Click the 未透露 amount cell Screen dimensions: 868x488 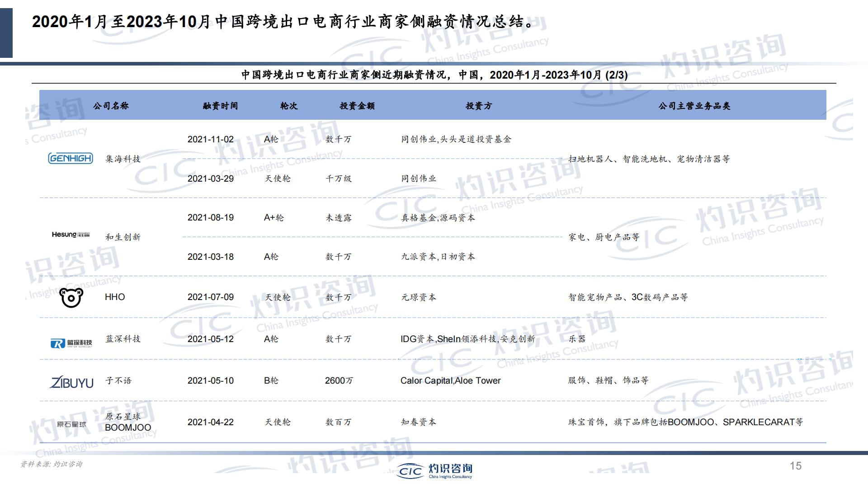339,217
